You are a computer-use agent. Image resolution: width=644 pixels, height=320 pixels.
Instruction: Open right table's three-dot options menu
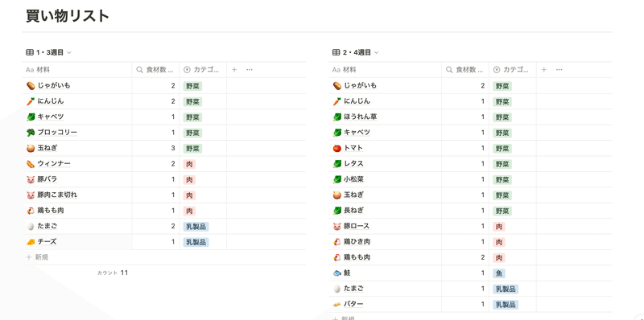559,70
